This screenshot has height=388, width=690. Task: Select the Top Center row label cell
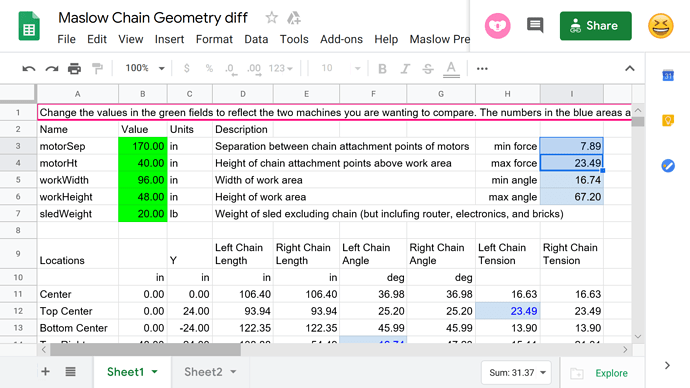pyautogui.click(x=78, y=311)
